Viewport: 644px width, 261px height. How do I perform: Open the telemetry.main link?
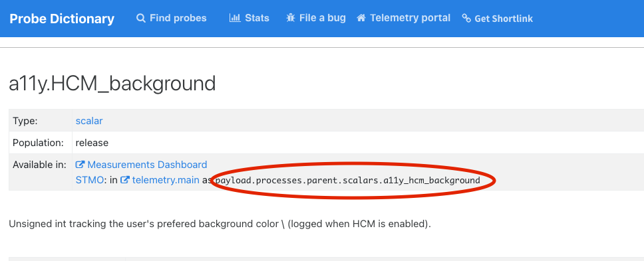click(166, 180)
